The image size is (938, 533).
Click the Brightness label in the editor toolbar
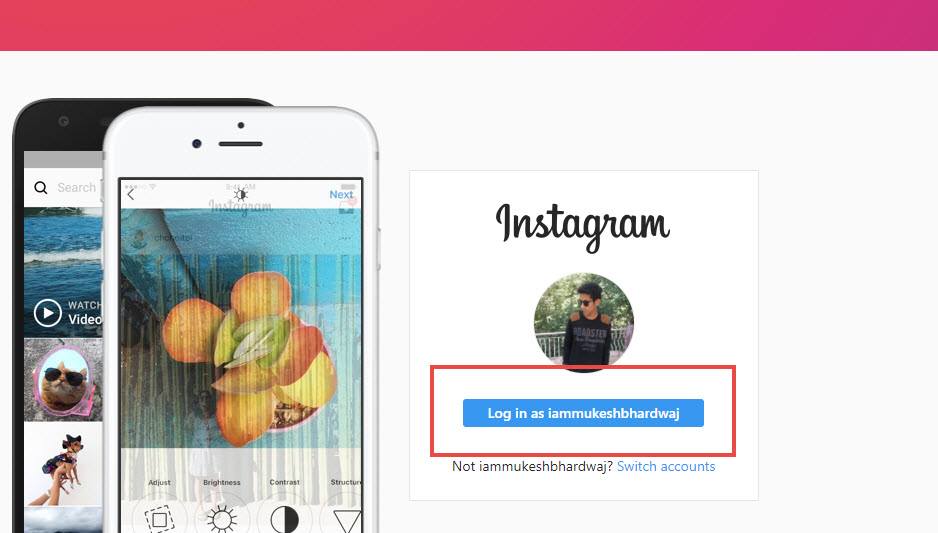[x=221, y=482]
